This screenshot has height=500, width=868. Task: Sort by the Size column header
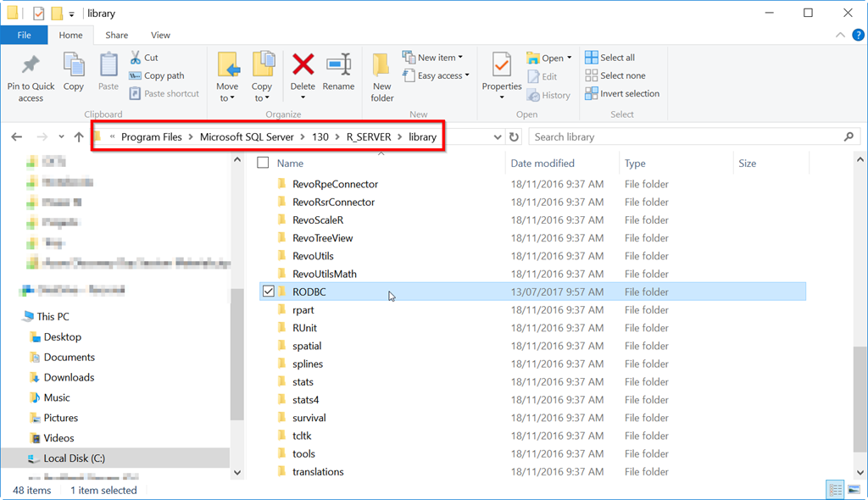(748, 164)
